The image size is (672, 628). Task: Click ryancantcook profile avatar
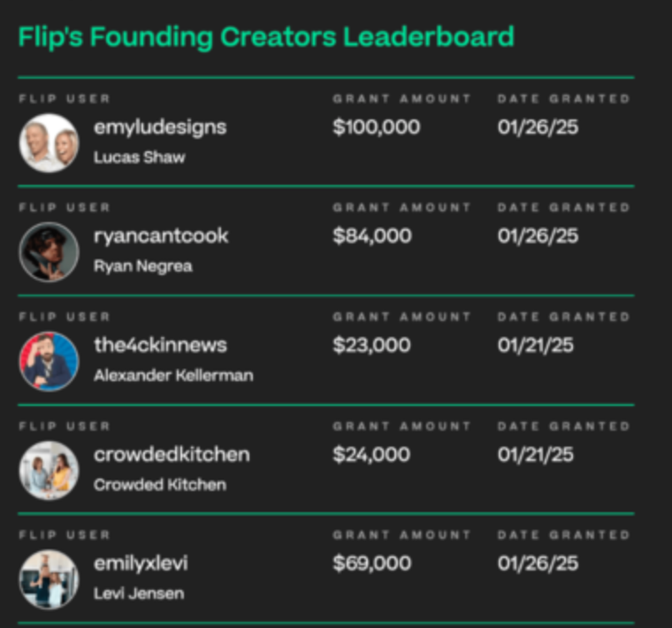pyautogui.click(x=49, y=251)
